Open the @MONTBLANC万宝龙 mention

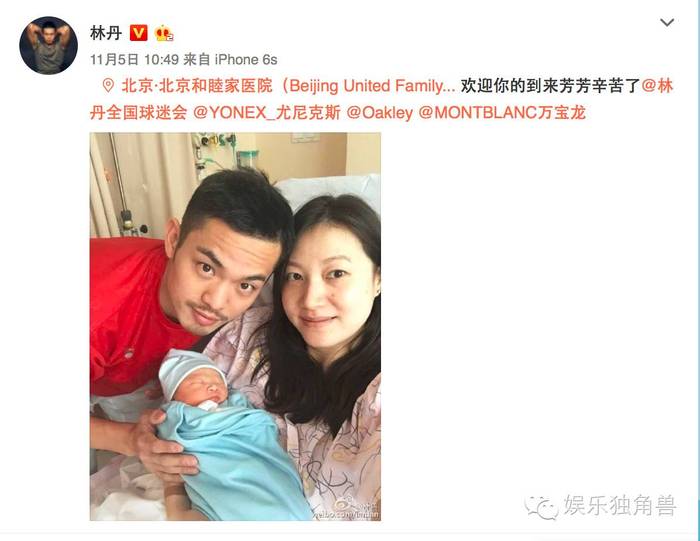click(x=502, y=112)
